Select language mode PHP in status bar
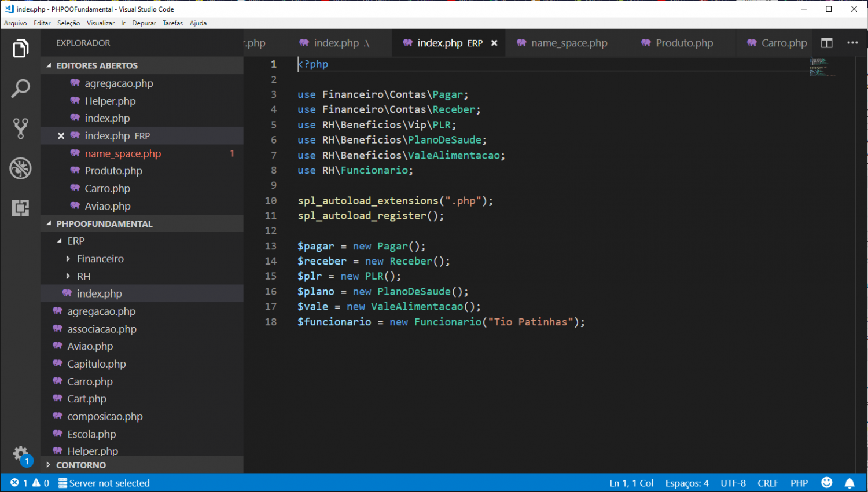The height and width of the screenshot is (492, 868). (x=799, y=483)
